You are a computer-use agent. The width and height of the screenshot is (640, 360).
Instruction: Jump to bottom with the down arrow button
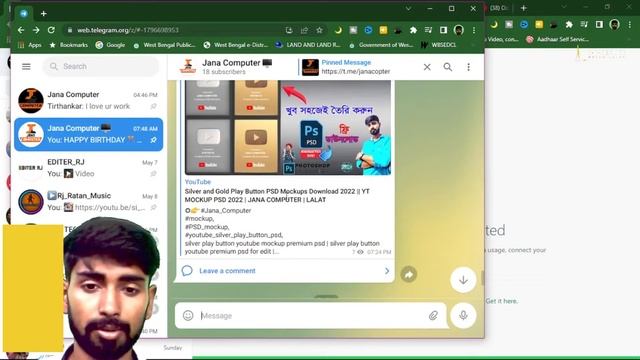463,280
